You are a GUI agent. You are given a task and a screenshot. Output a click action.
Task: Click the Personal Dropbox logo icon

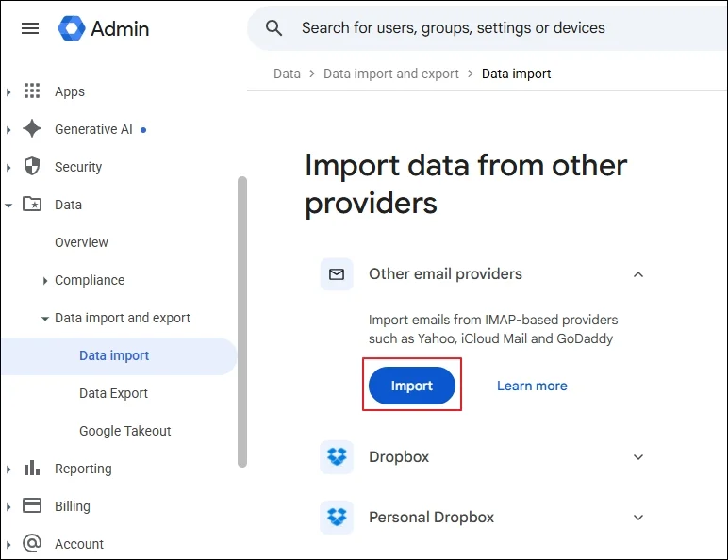pos(337,517)
